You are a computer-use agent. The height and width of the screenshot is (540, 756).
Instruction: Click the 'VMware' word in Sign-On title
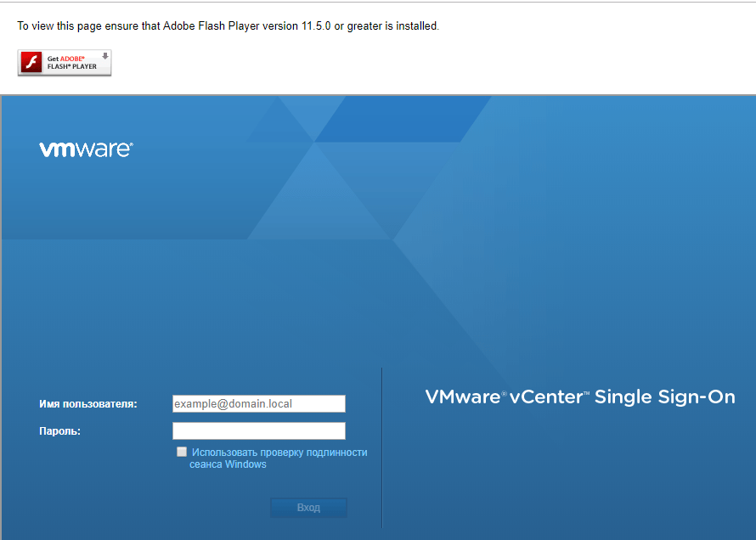tap(462, 397)
